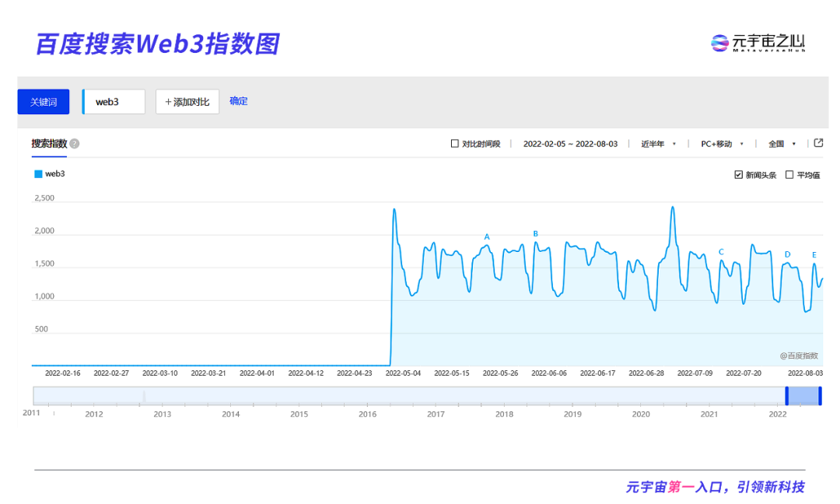
Task: Click the 2020 label on the year timeline
Action: point(641,414)
